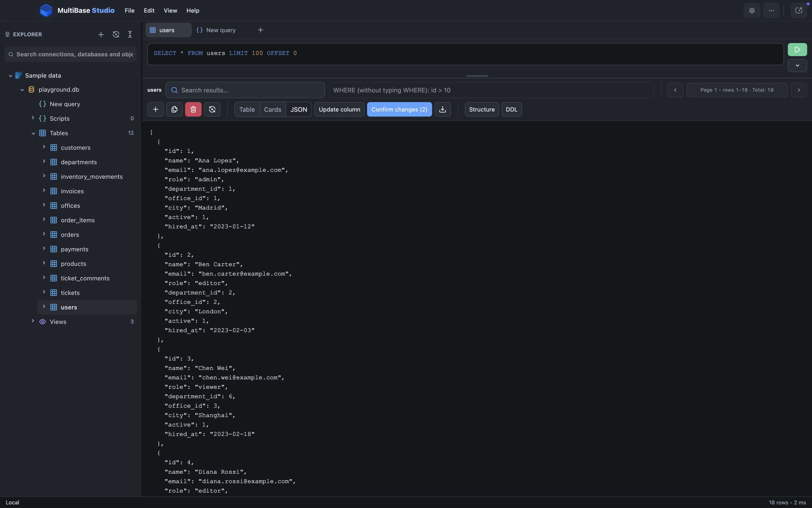This screenshot has height=508, width=812.
Task: Click the Views eye icon
Action: pos(43,321)
